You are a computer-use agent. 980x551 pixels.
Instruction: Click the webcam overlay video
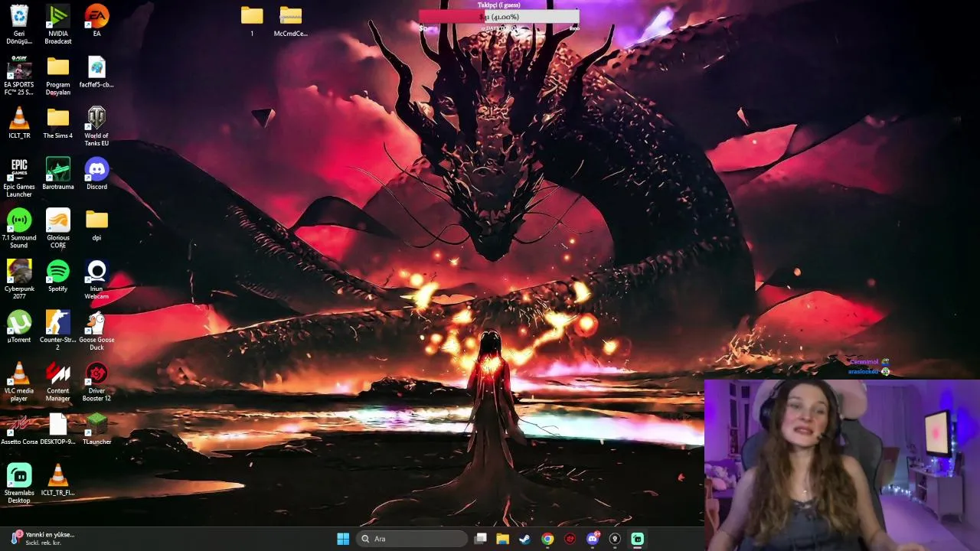tap(842, 465)
